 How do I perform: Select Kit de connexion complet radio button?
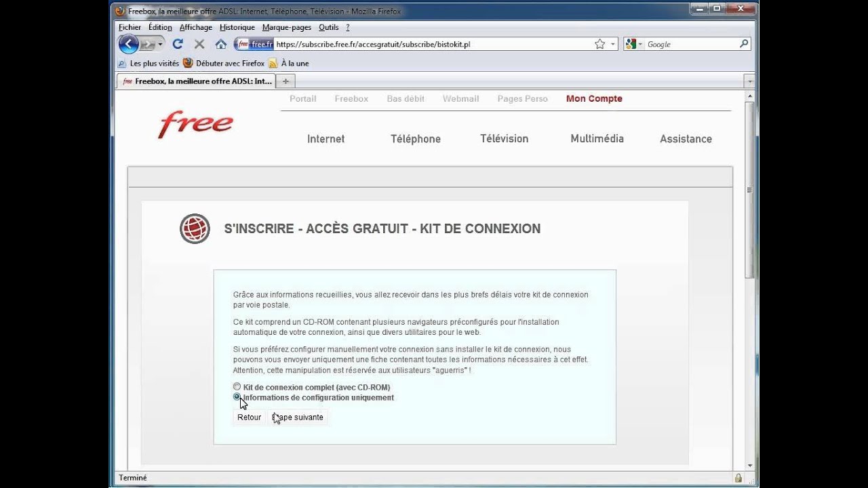[237, 386]
